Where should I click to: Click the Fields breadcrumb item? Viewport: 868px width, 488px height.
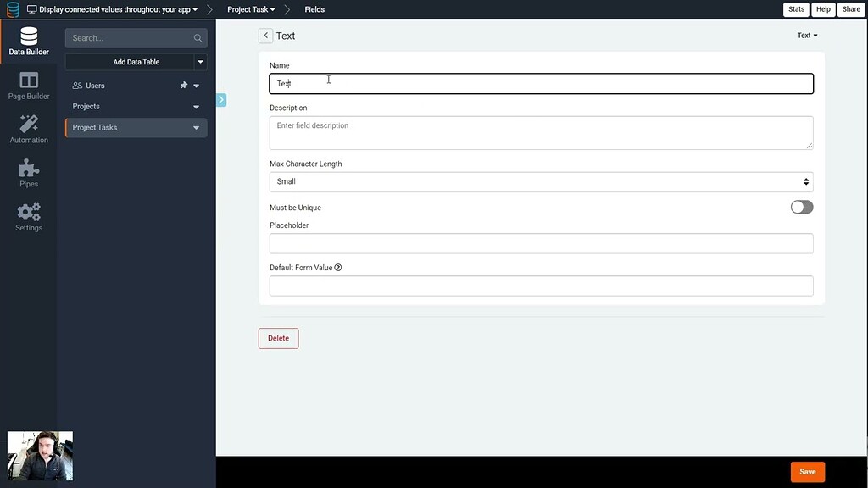click(x=314, y=9)
